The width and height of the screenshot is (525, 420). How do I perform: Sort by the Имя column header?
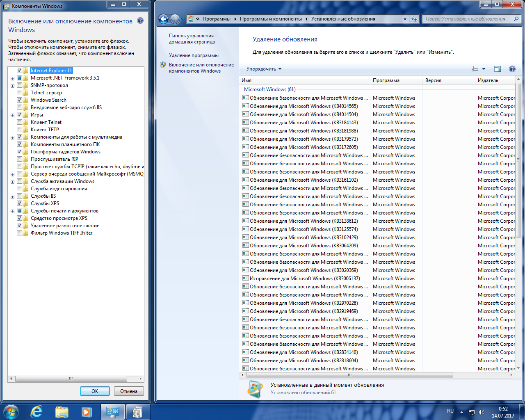(305, 80)
